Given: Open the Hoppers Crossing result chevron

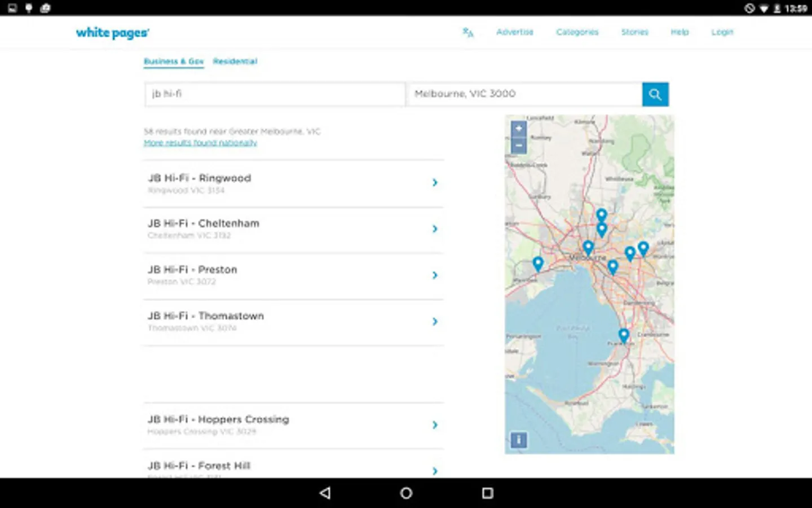Looking at the screenshot, I should pyautogui.click(x=435, y=424).
